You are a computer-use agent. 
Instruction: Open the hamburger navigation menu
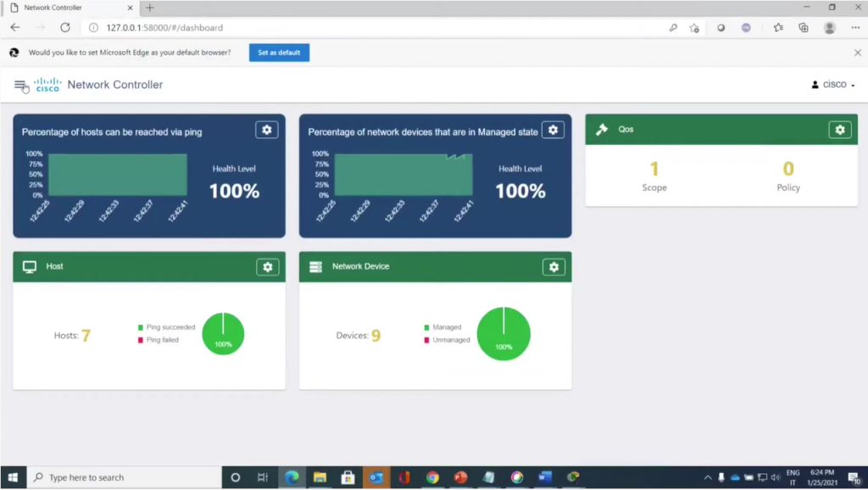pyautogui.click(x=20, y=85)
